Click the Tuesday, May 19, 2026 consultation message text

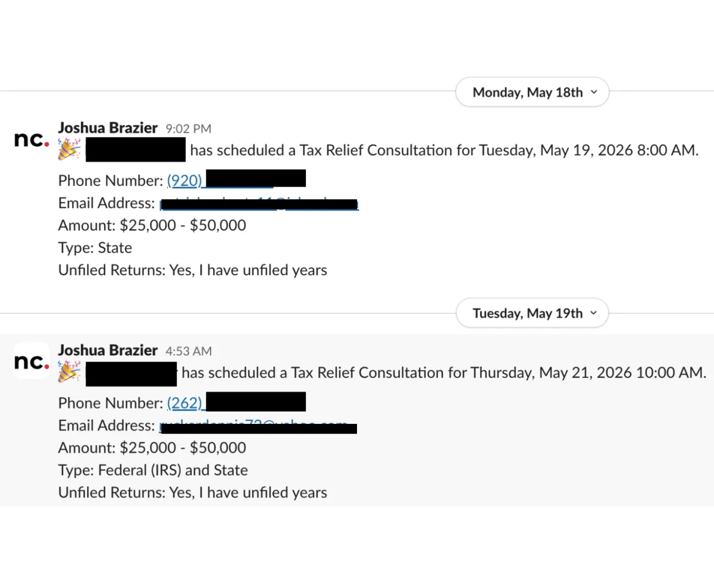tap(444, 150)
